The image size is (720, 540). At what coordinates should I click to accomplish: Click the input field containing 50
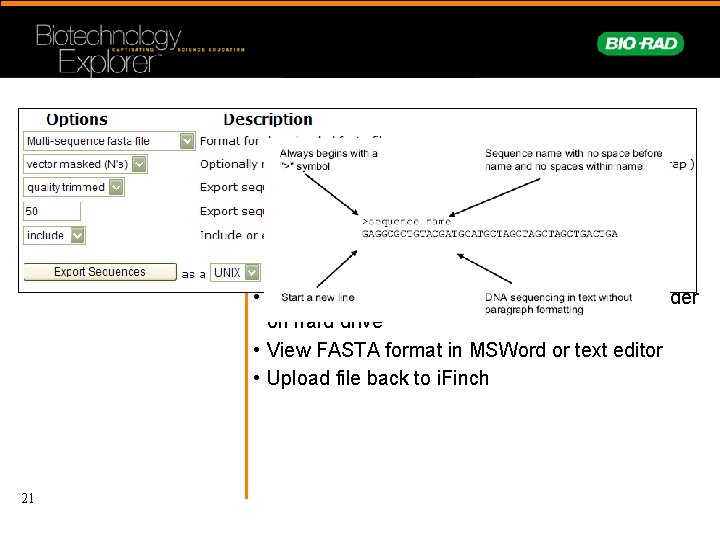point(51,211)
